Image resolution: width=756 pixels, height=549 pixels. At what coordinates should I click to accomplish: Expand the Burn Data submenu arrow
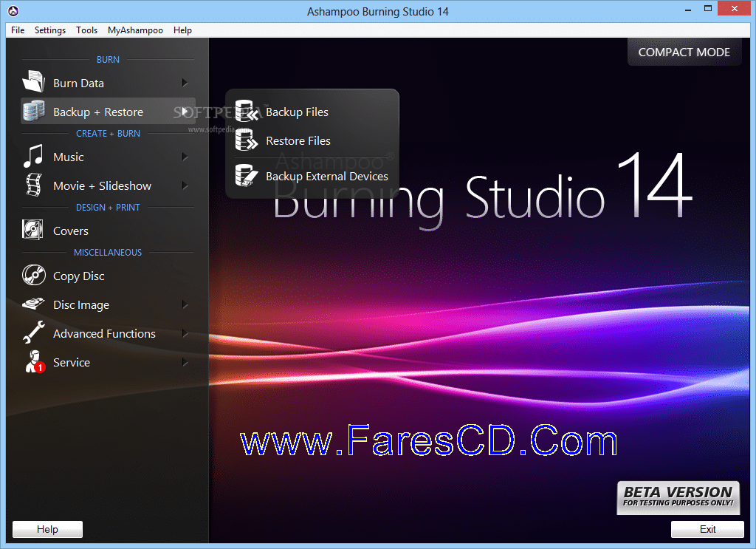pyautogui.click(x=185, y=83)
